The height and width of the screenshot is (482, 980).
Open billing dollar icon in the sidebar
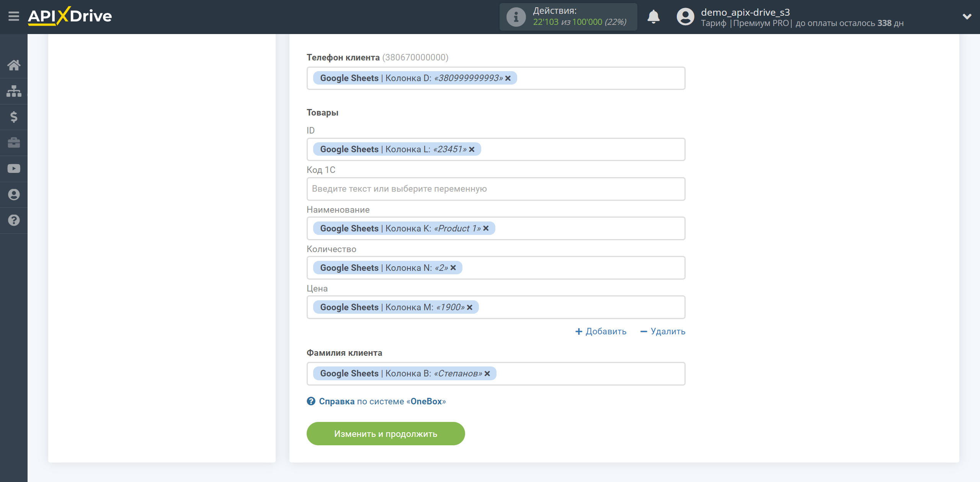(x=14, y=117)
